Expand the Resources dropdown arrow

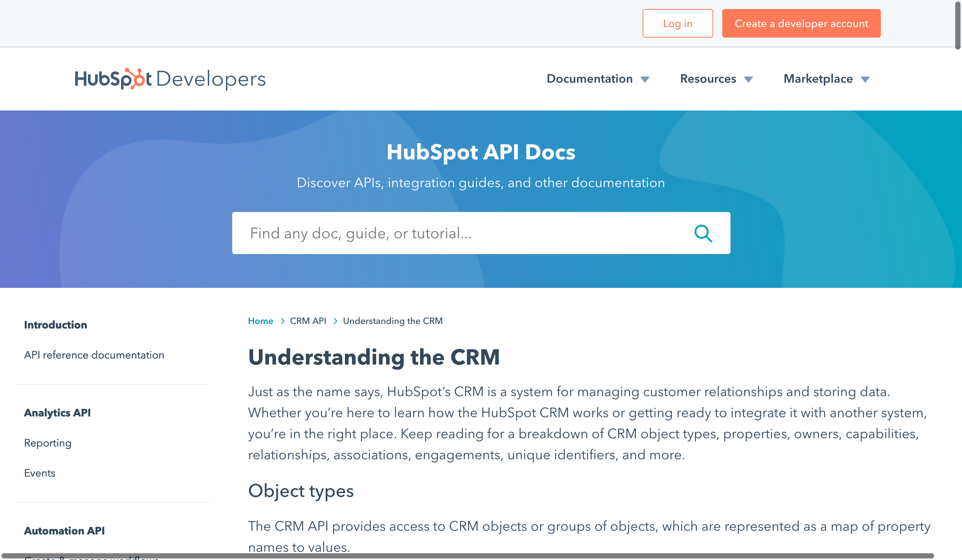(748, 79)
